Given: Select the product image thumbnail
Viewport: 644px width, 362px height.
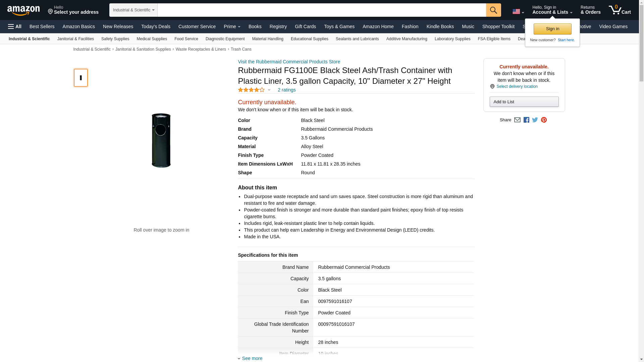Looking at the screenshot, I should (81, 78).
